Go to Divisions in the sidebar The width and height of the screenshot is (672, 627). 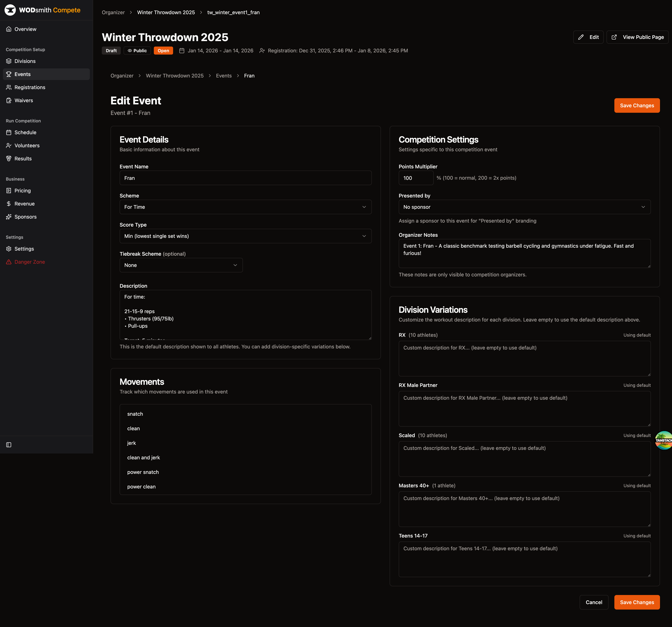(46, 61)
